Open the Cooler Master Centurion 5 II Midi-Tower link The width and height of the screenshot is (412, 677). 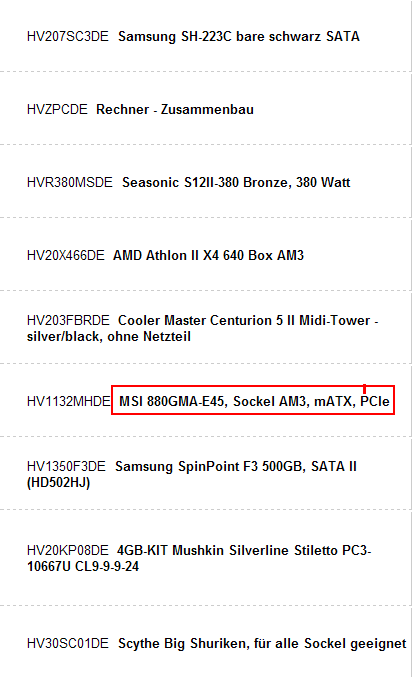click(x=244, y=320)
